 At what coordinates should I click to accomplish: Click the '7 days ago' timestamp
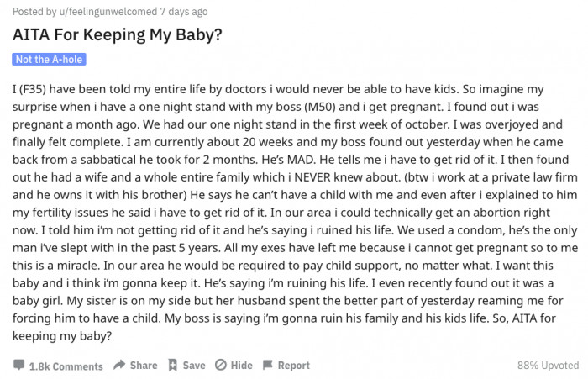(184, 12)
